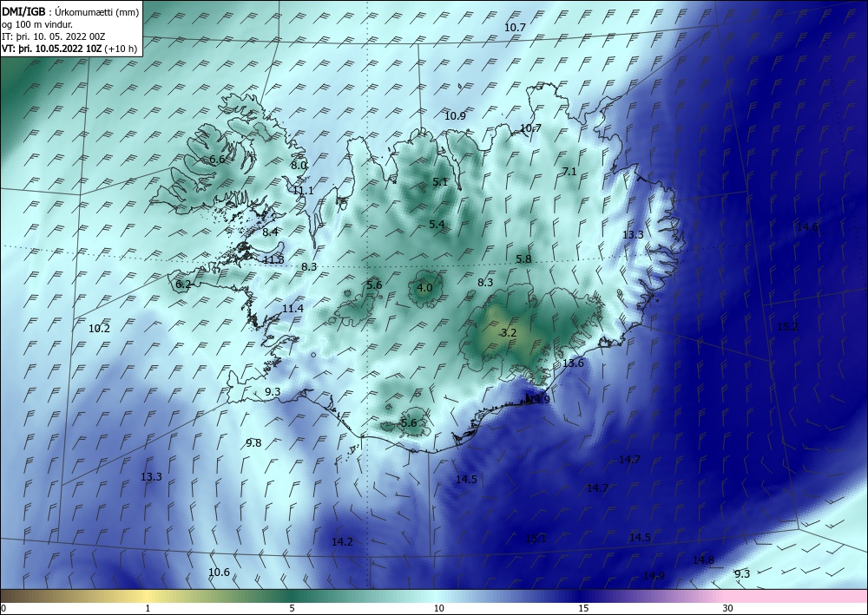The image size is (868, 615).
Task: Click the initial time line 'IT: þri. 10. 05. 2022 00Z'
Action: point(53,36)
